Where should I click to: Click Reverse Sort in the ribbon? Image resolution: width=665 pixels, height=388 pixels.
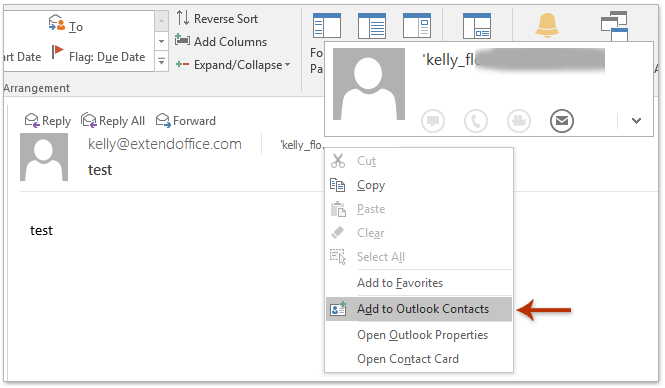(217, 18)
